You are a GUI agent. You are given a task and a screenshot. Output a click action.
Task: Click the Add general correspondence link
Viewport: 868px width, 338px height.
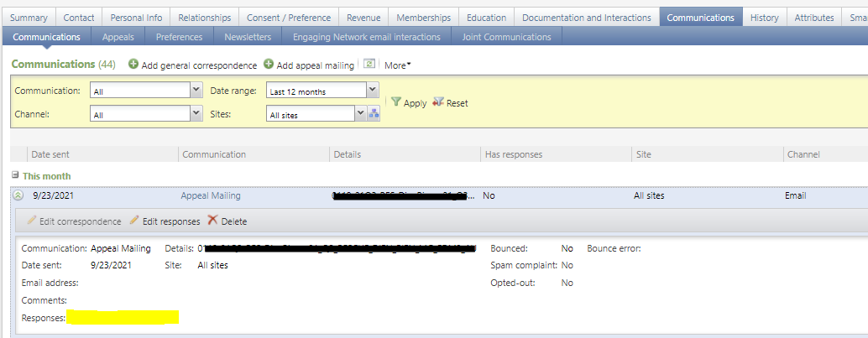(x=199, y=65)
